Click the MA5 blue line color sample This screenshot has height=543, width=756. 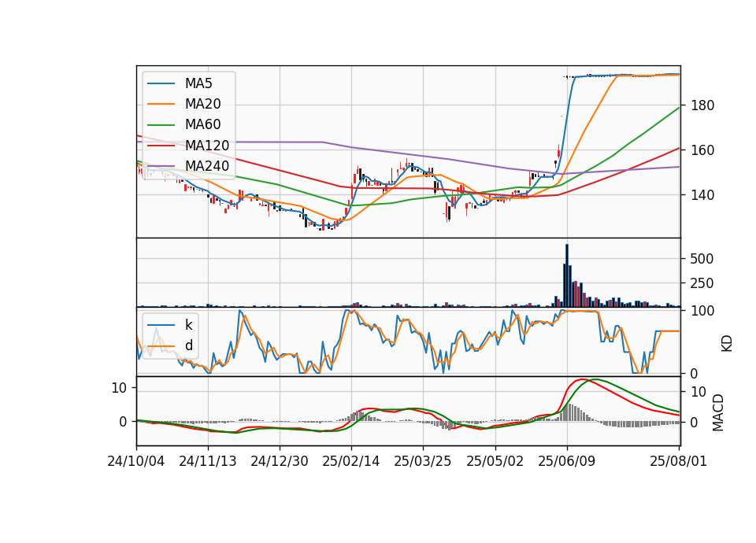pos(161,83)
